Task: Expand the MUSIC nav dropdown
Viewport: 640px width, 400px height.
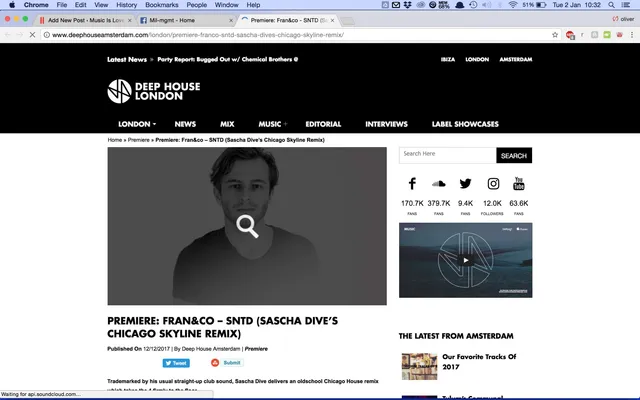Action: pos(273,124)
